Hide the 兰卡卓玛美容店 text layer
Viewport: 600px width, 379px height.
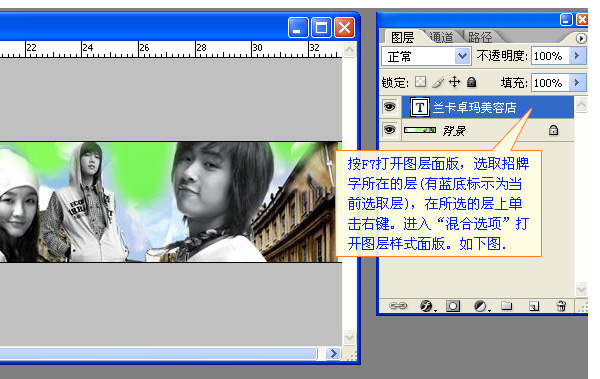390,107
